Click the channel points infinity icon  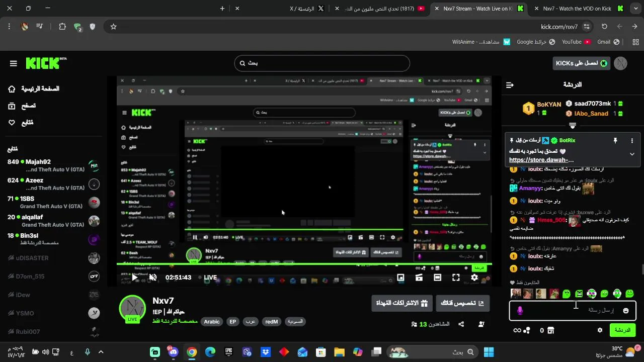[x=517, y=330]
